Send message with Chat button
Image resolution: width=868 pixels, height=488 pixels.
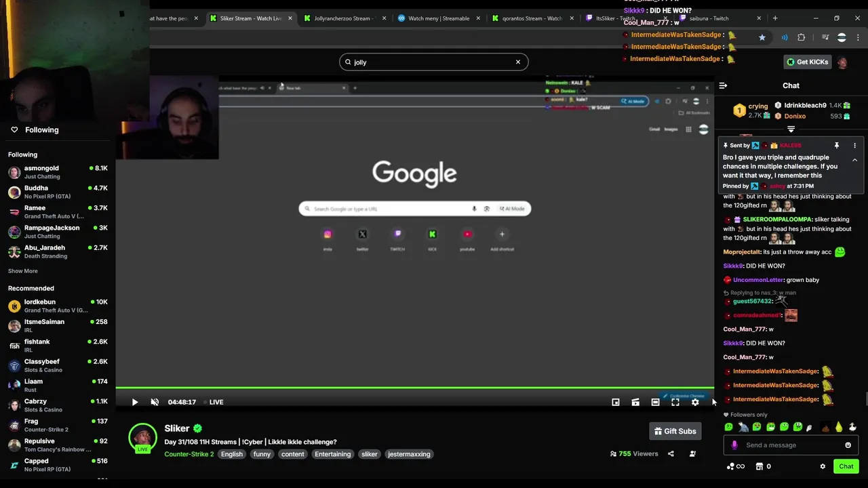[x=846, y=466]
